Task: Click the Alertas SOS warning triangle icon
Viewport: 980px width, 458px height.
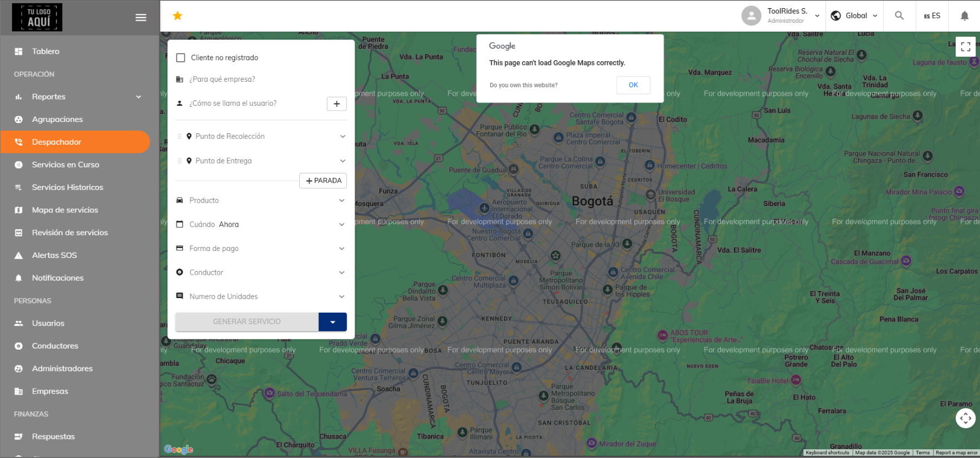Action: [18, 255]
